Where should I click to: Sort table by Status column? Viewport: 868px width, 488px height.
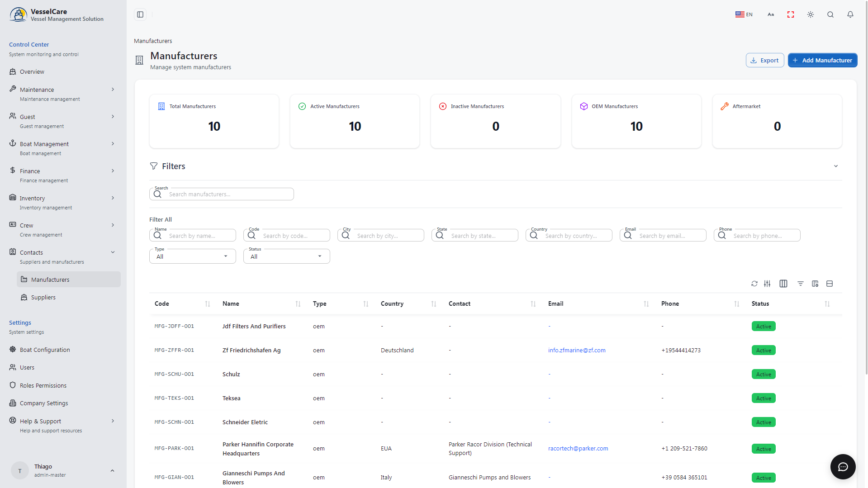(x=827, y=304)
